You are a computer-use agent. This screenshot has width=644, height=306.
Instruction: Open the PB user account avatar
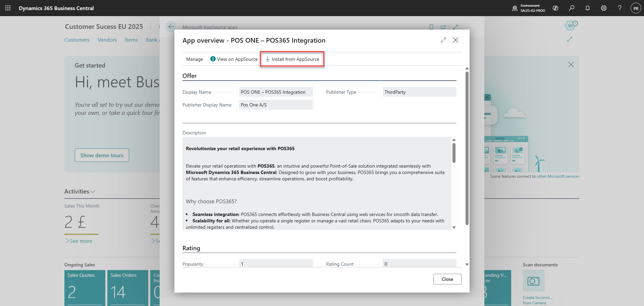tap(636, 8)
